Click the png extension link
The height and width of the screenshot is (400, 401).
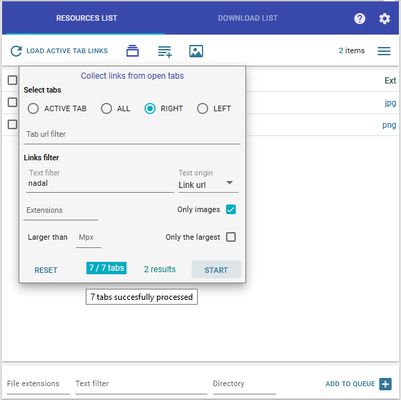point(389,125)
